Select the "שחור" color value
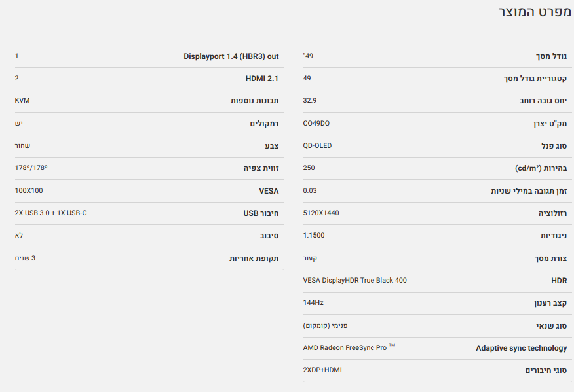 (23, 146)
